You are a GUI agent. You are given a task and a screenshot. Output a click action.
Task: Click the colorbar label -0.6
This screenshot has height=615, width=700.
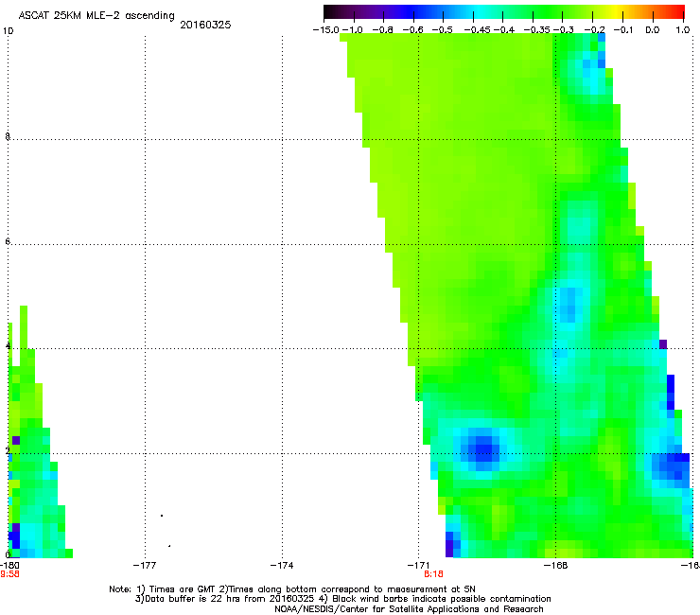pos(413,30)
